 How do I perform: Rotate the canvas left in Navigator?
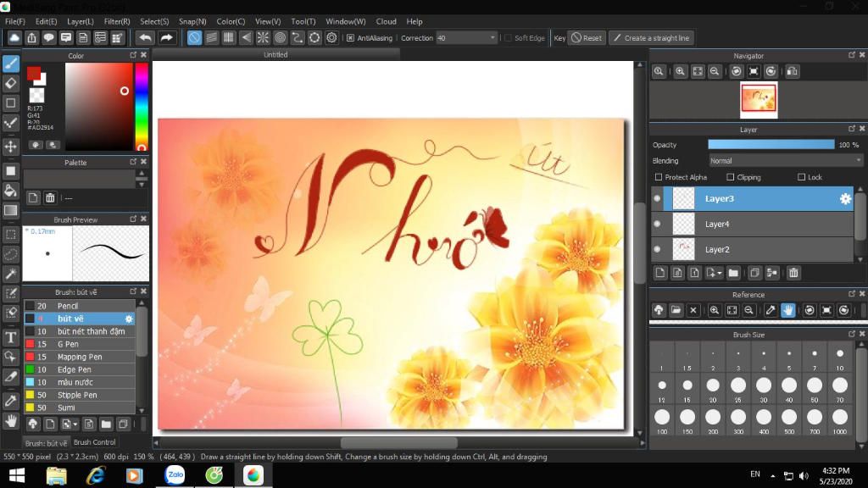click(x=737, y=71)
